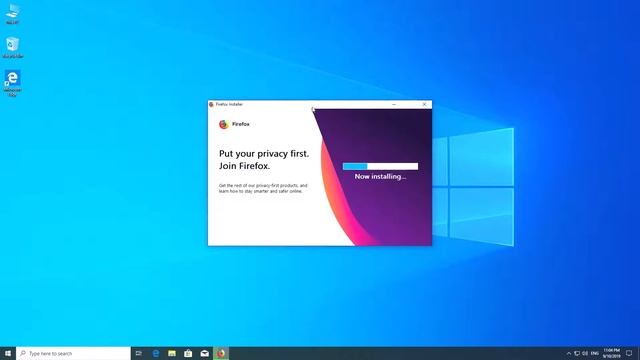This screenshot has width=640, height=360.
Task: Open Task View from the taskbar
Action: click(139, 353)
